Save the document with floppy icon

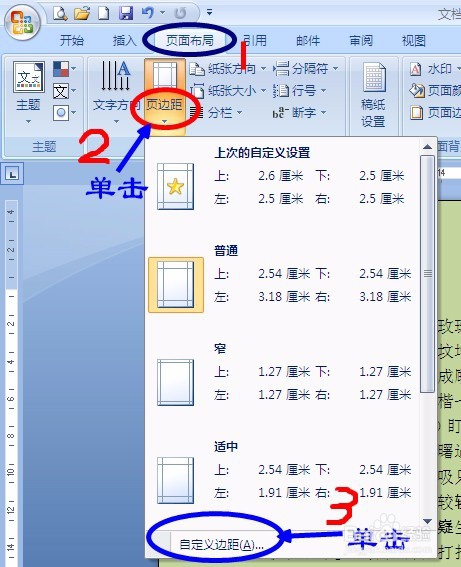click(126, 13)
